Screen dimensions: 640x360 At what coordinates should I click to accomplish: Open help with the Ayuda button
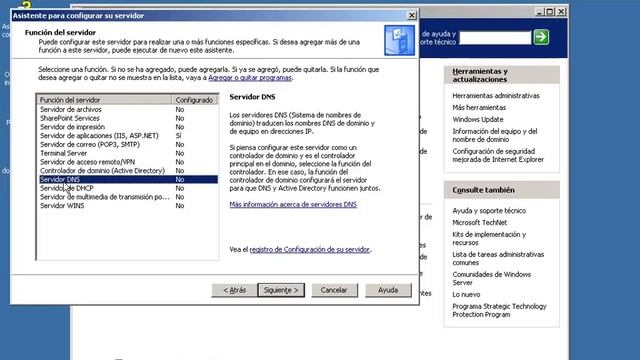point(388,290)
